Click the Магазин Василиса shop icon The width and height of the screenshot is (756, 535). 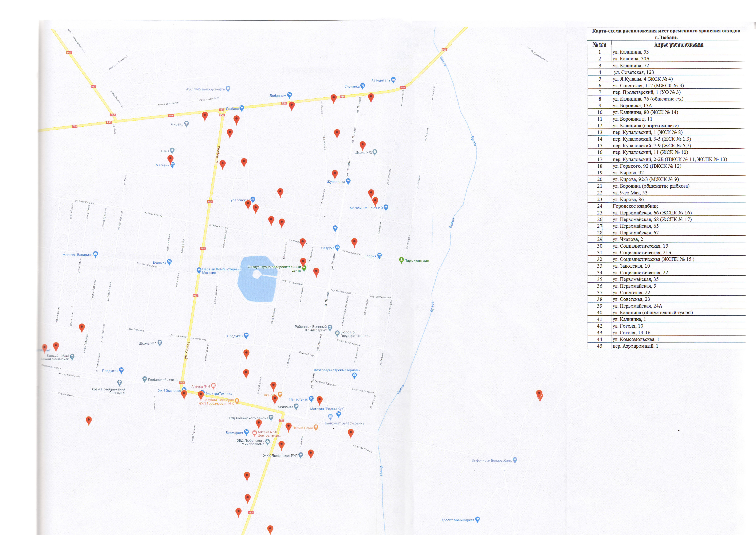[95, 254]
